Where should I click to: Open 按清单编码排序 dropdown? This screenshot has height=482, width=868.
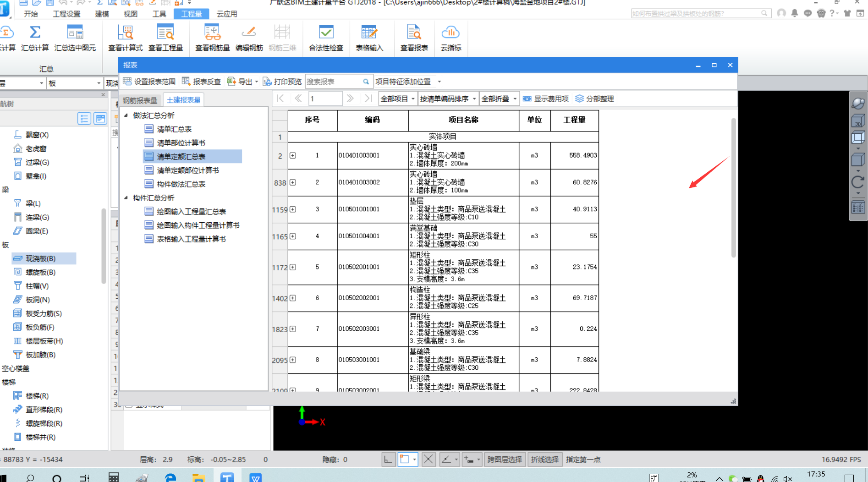(x=448, y=99)
